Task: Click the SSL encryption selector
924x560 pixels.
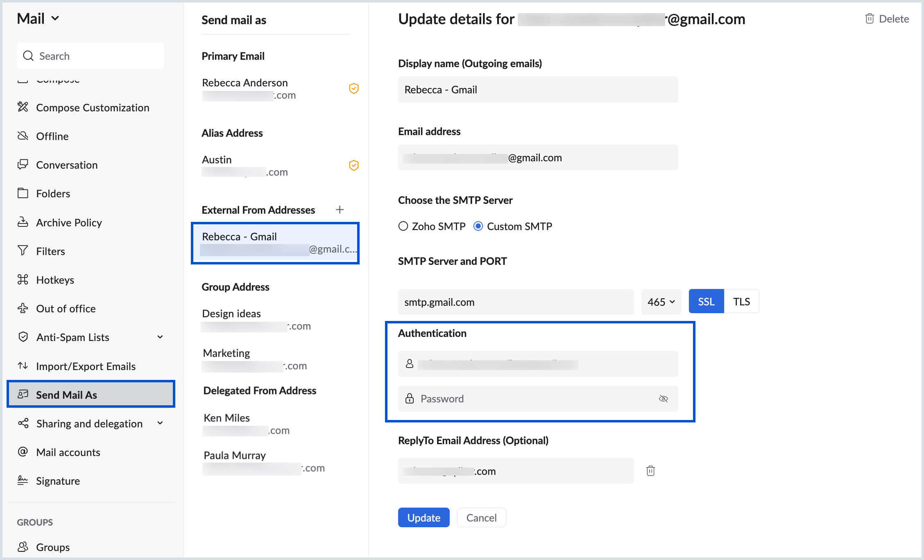Action: point(707,301)
